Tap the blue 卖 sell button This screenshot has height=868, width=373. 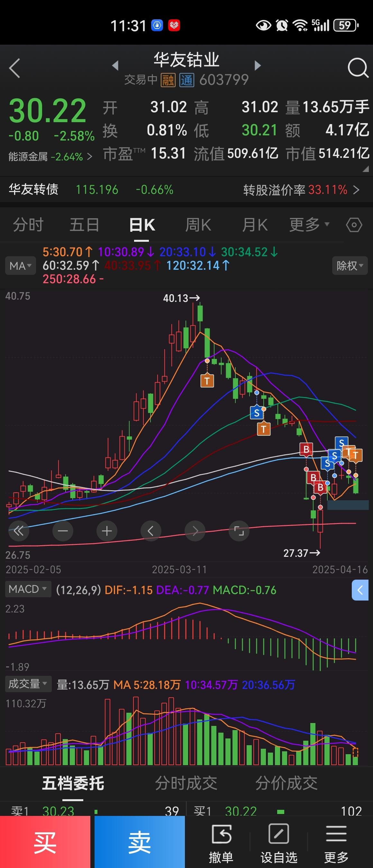pyautogui.click(x=140, y=842)
